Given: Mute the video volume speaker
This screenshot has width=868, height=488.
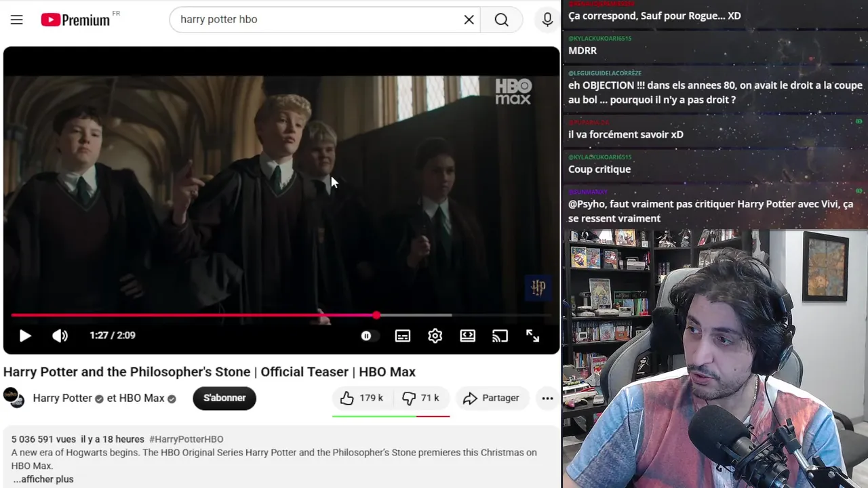Looking at the screenshot, I should click(60, 335).
